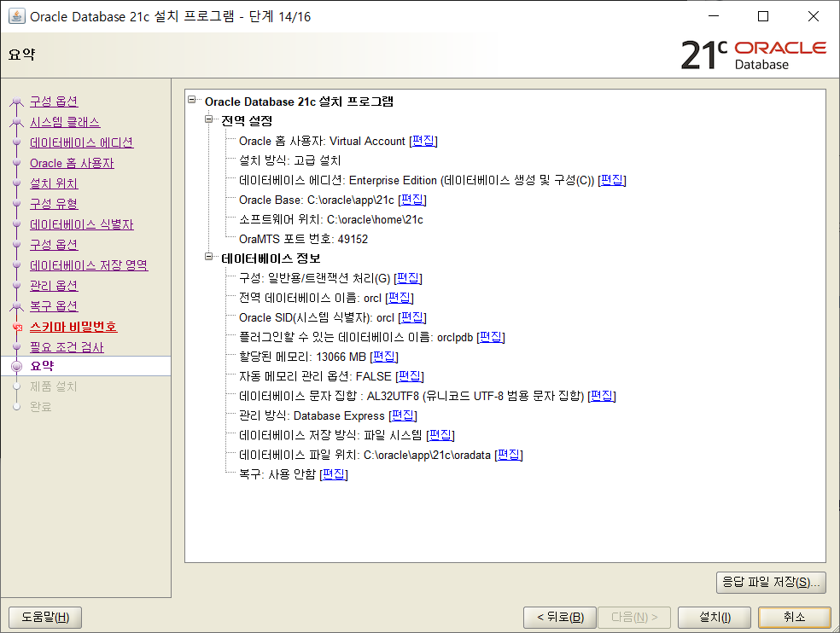The image size is (840, 633).
Task: Collapse the 데이터베이스 정보 tree section
Action: pyautogui.click(x=209, y=257)
